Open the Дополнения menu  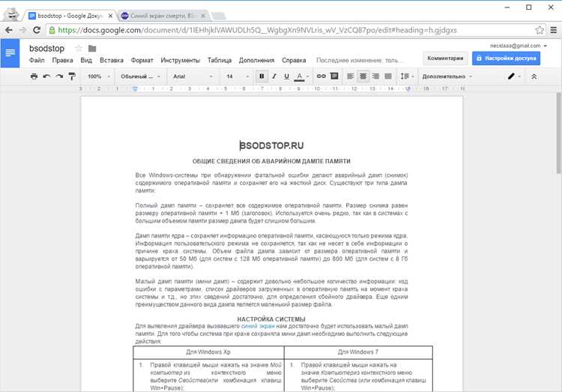[256, 60]
